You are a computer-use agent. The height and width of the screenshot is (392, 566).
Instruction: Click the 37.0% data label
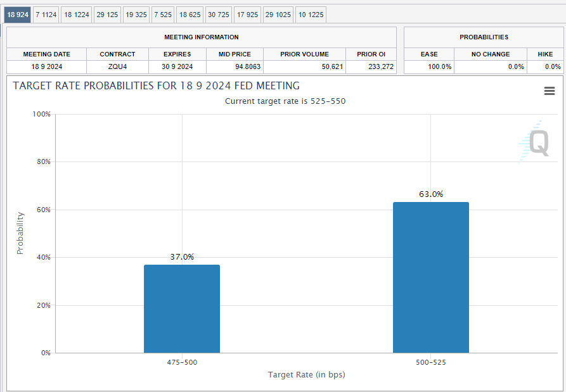pos(182,256)
